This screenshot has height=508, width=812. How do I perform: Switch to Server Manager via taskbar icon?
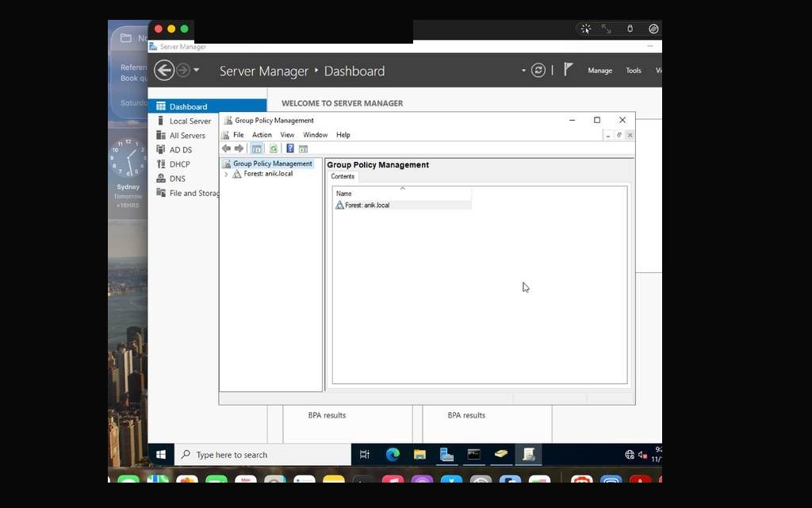(446, 455)
